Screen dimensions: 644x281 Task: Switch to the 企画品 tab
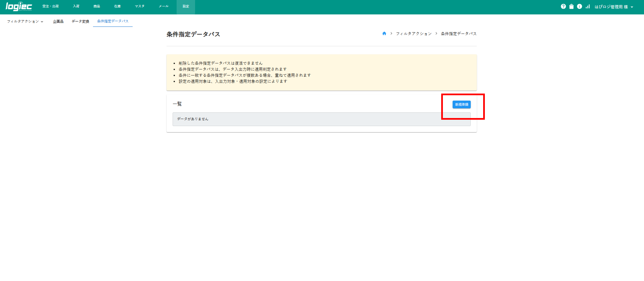[x=58, y=21]
